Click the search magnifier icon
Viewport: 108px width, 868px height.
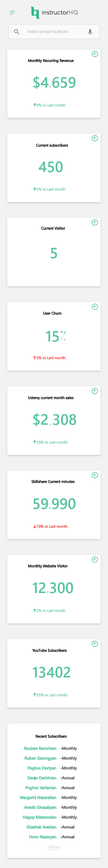tap(16, 32)
